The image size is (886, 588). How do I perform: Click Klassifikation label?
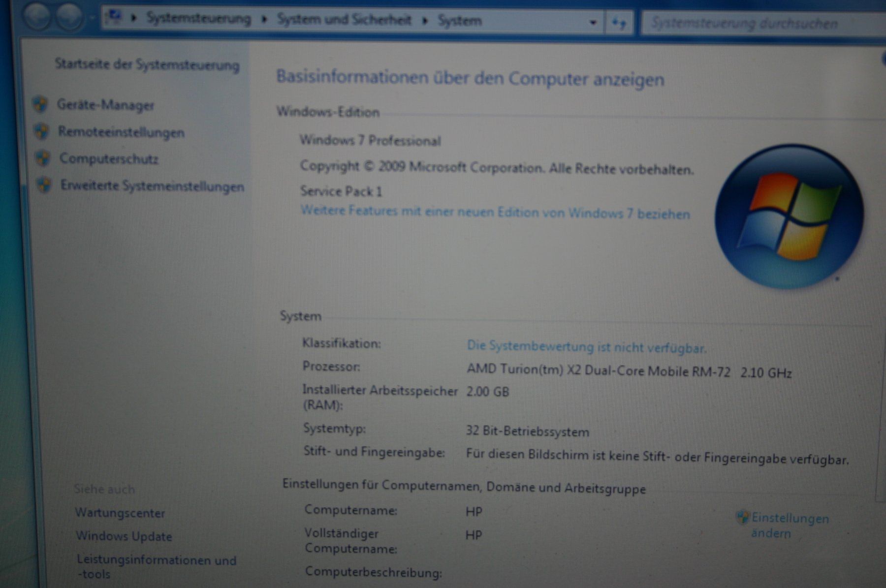coord(342,343)
